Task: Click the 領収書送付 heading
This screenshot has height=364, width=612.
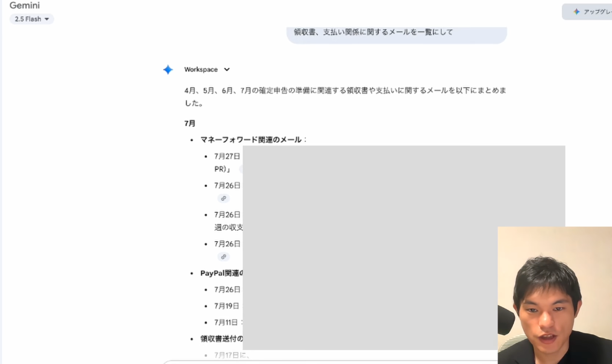Action: pyautogui.click(x=222, y=339)
